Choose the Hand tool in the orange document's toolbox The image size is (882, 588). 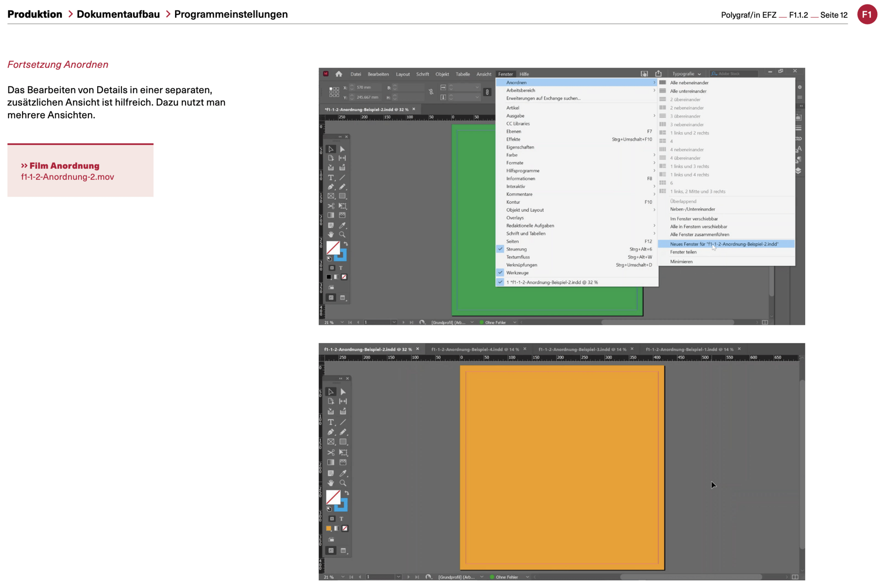(331, 483)
